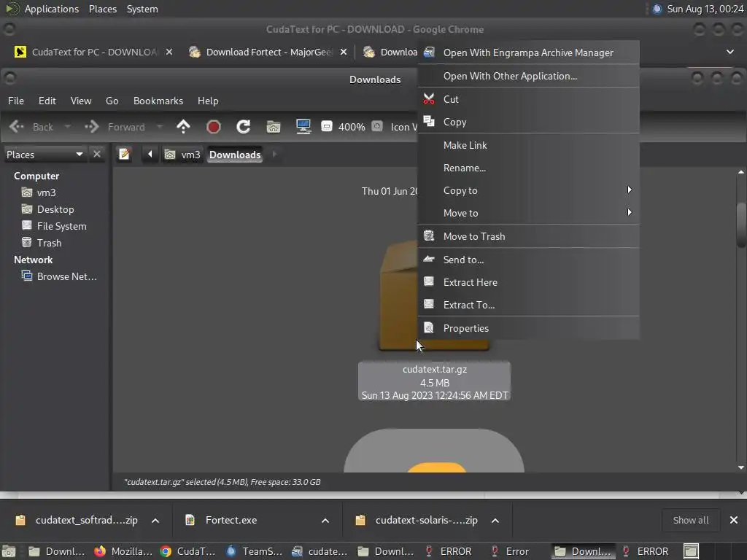Expand the Copy to submenu

[x=528, y=190]
